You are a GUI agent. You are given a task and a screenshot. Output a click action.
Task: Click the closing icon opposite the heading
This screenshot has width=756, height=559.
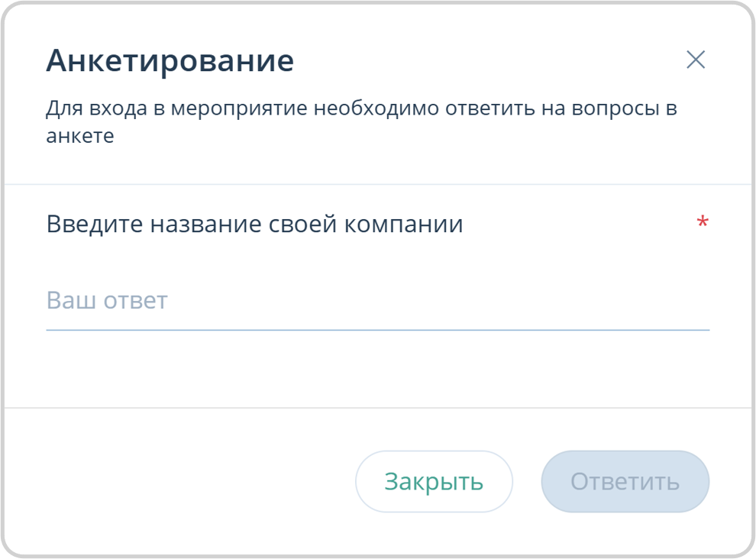coord(696,60)
